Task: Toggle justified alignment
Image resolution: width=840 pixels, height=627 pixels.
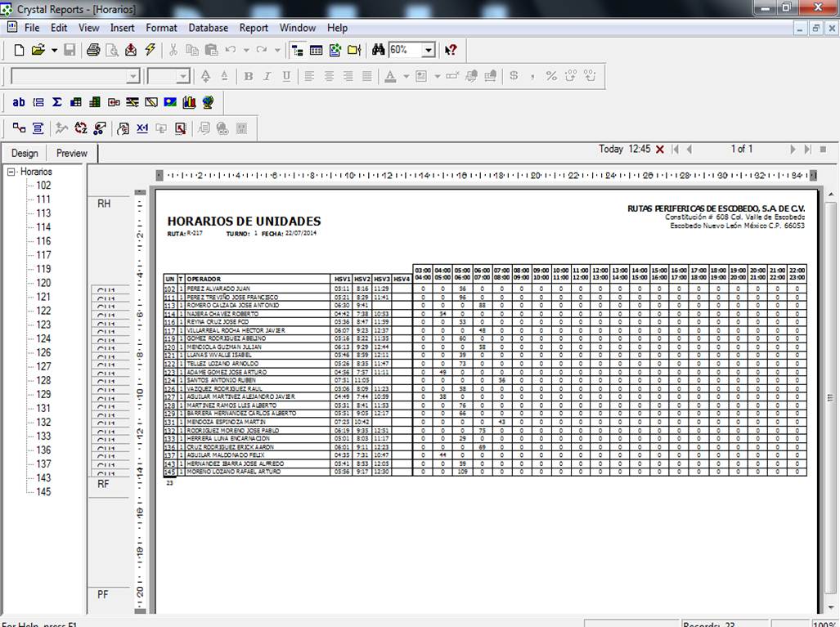Action: tap(367, 77)
